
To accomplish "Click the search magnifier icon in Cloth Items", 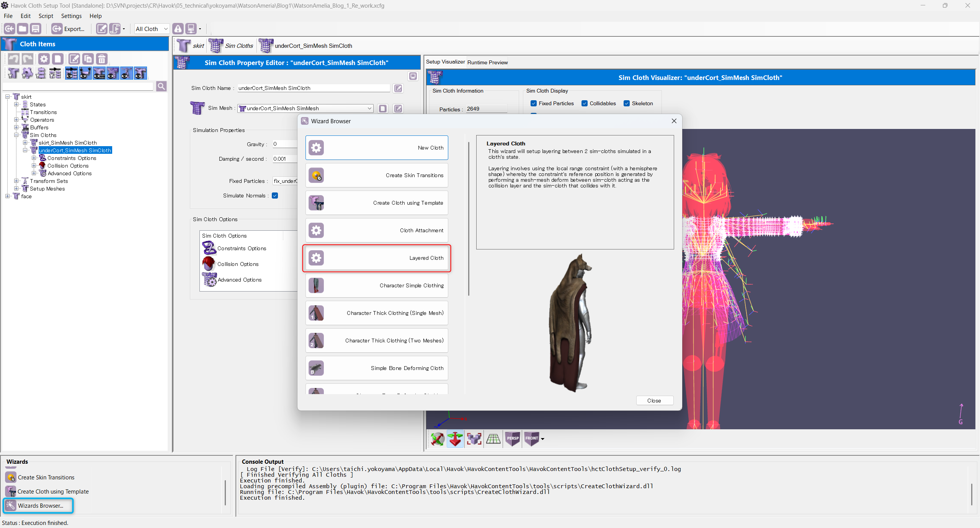I will click(162, 86).
